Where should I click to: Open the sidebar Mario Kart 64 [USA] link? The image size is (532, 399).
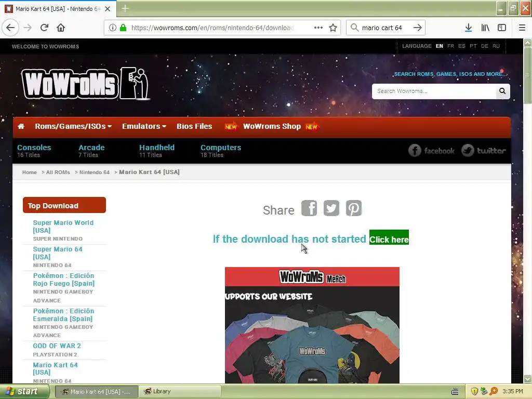[x=55, y=368]
